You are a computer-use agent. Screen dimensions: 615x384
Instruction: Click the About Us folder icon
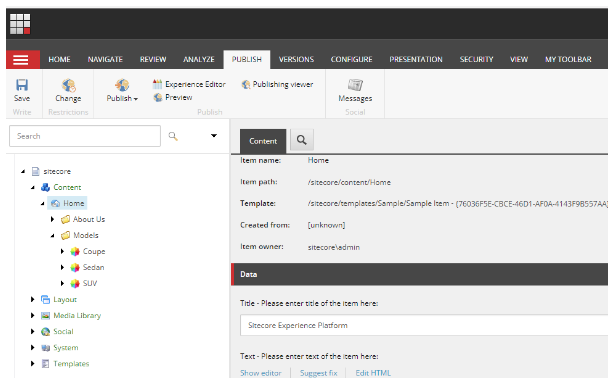(x=66, y=219)
